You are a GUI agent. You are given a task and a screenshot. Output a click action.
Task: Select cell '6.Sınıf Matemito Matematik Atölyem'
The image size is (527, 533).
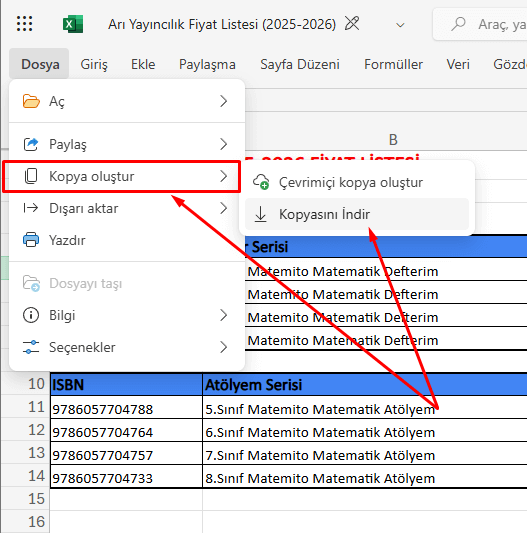tap(365, 430)
